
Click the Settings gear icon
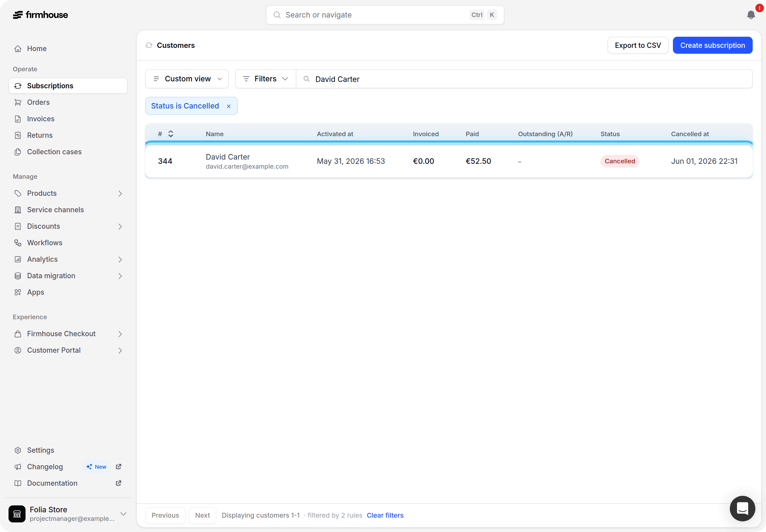pos(18,450)
